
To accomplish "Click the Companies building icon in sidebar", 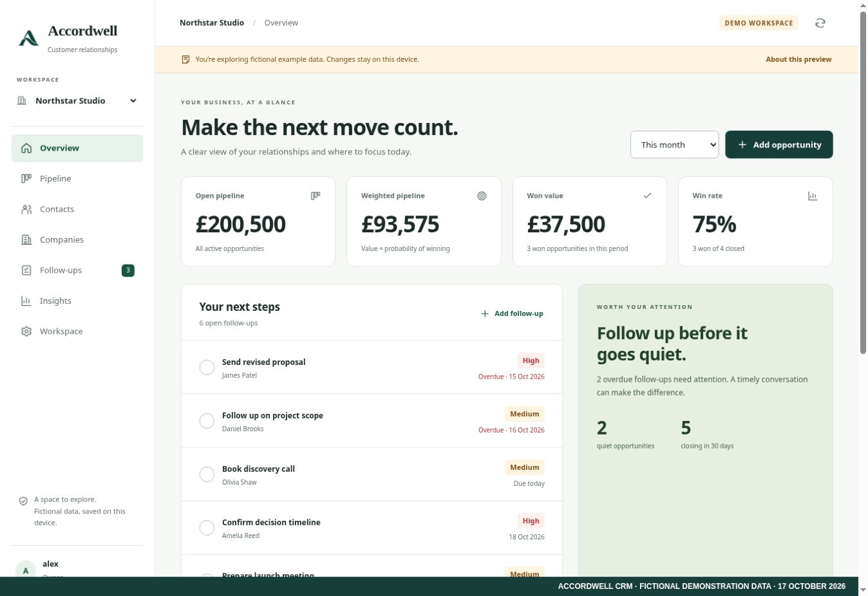I will pyautogui.click(x=26, y=239).
